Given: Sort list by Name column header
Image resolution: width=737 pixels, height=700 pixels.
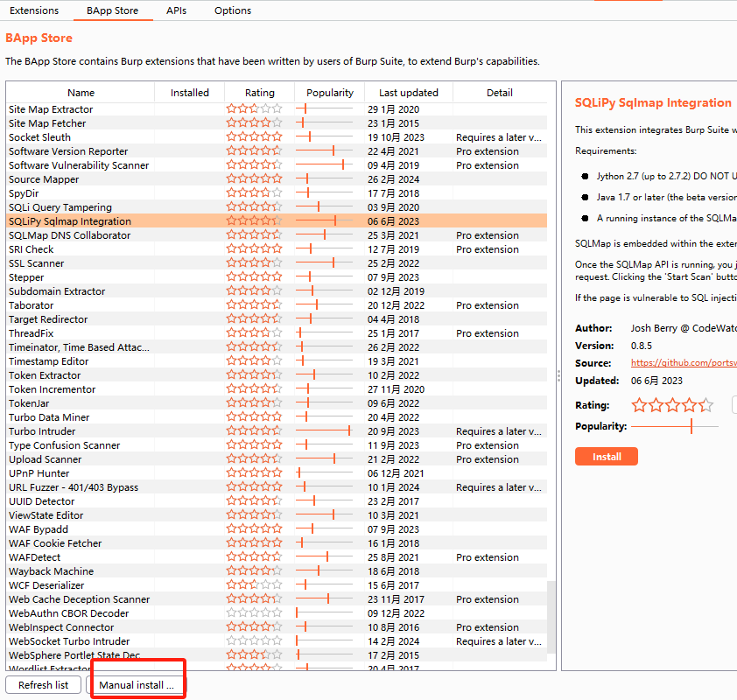Looking at the screenshot, I should coord(81,93).
